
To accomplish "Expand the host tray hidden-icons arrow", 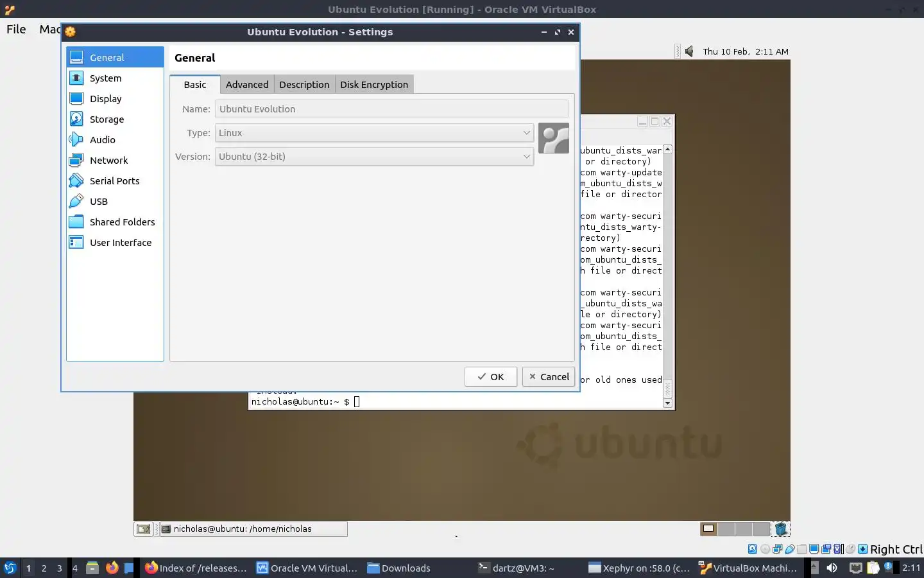I will pyautogui.click(x=815, y=568).
